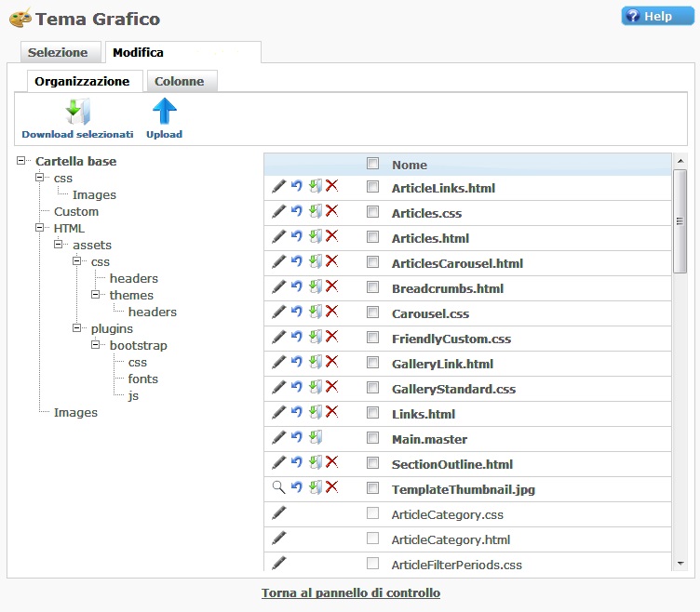The image size is (700, 612).
Task: Delete Carousel.css with the red X
Action: 331,313
